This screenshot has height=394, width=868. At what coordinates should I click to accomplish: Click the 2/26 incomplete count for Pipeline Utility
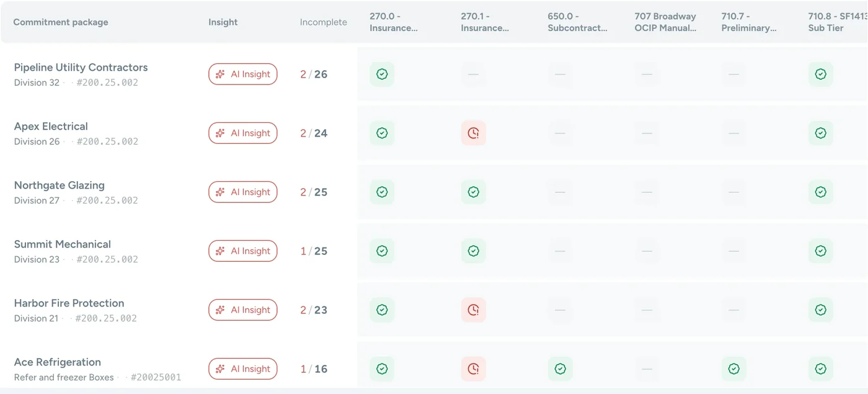(x=314, y=74)
